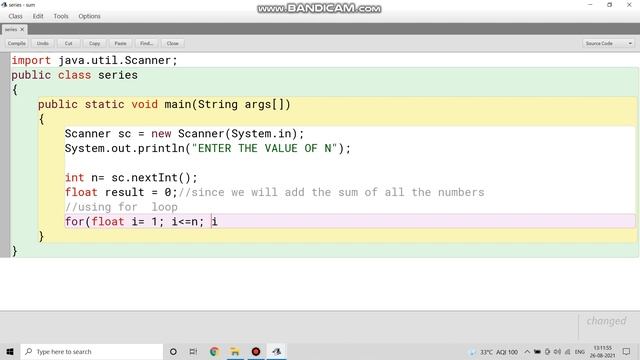Image resolution: width=640 pixels, height=360 pixels.
Task: Open the Source Code view dropdown
Action: click(x=608, y=43)
